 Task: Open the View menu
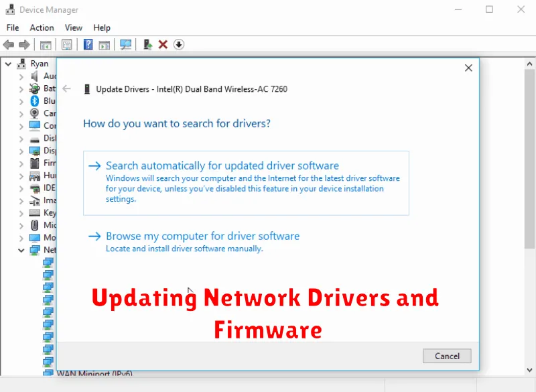coord(74,27)
